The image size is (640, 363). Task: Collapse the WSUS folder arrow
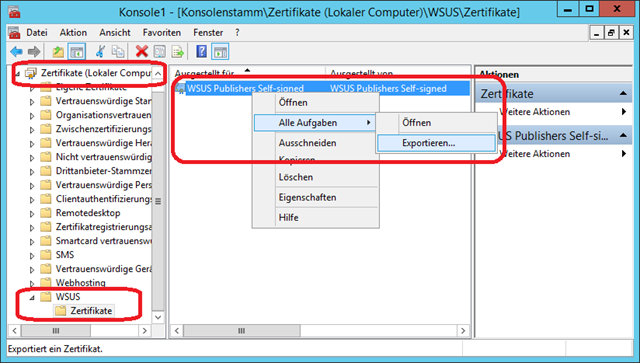pos(32,298)
